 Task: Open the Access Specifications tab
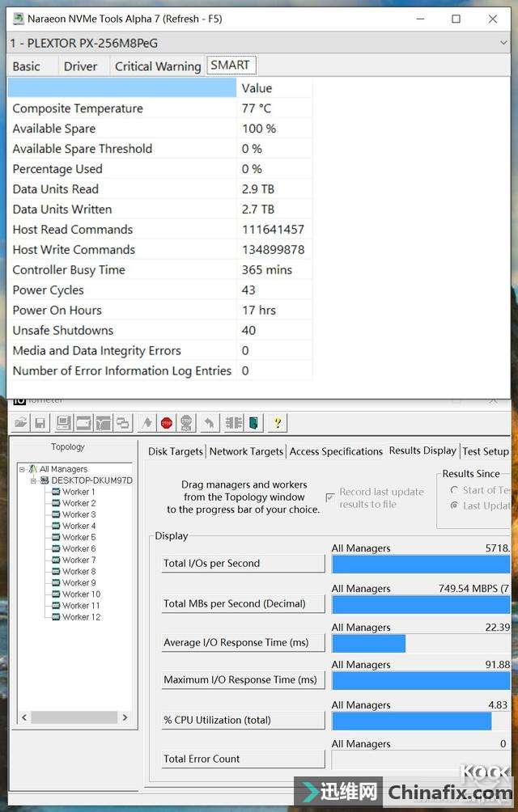coord(336,451)
